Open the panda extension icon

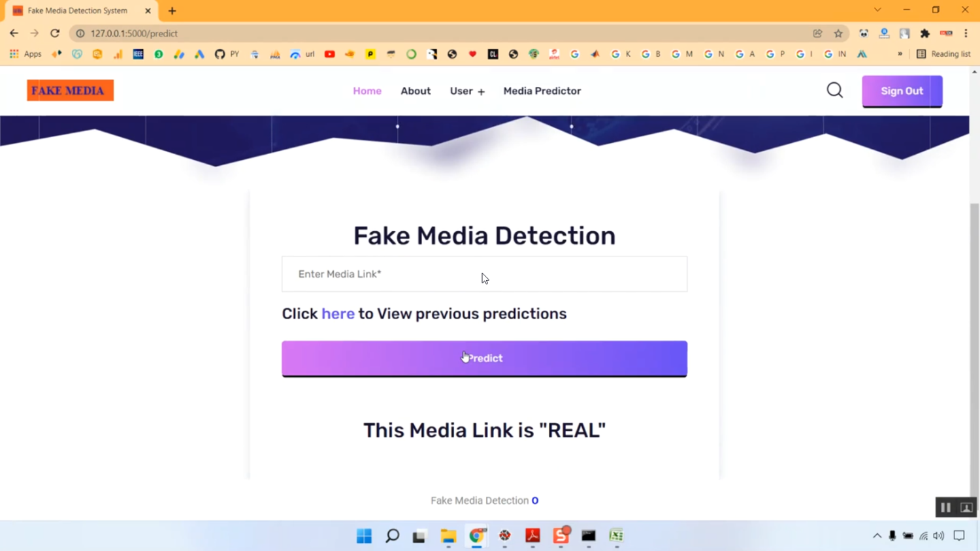click(864, 33)
